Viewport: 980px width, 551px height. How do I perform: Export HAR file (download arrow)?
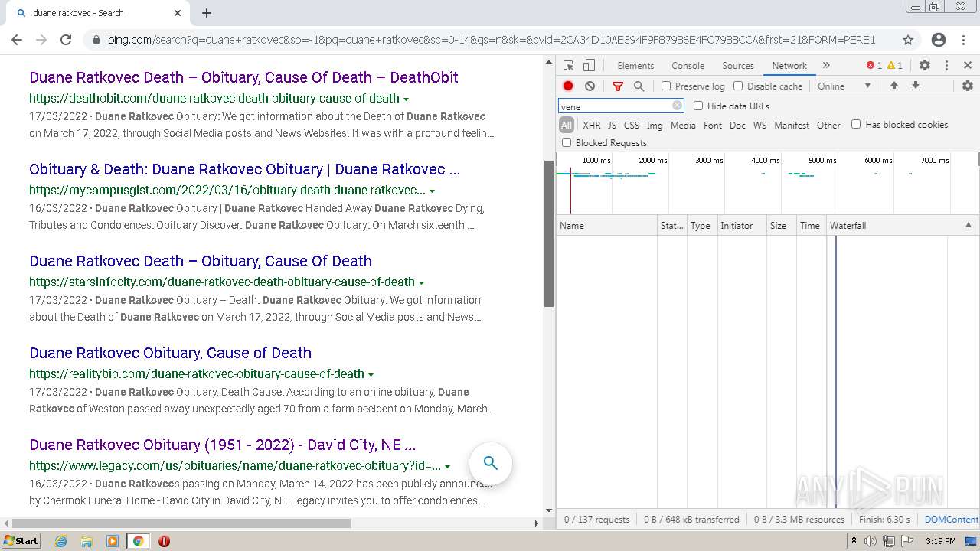click(915, 86)
